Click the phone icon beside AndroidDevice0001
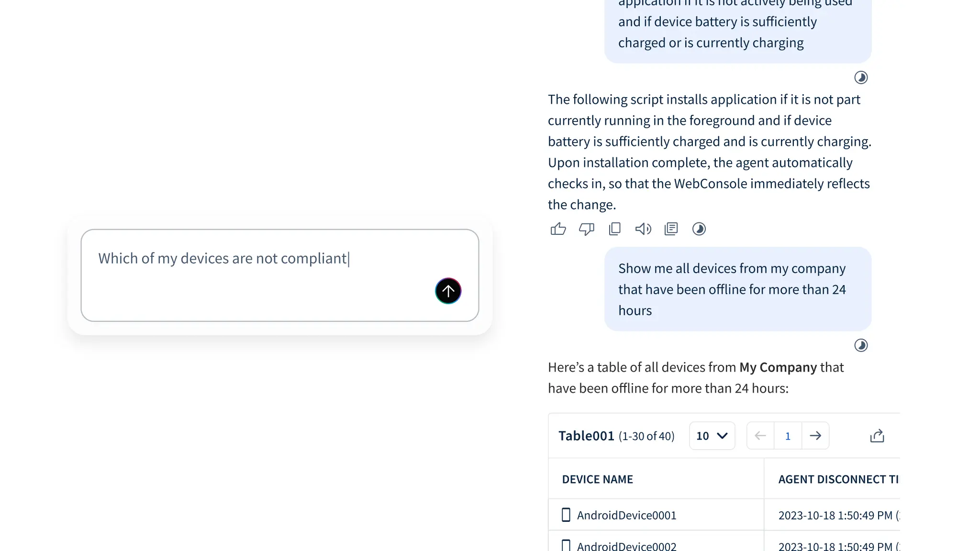 coord(566,515)
